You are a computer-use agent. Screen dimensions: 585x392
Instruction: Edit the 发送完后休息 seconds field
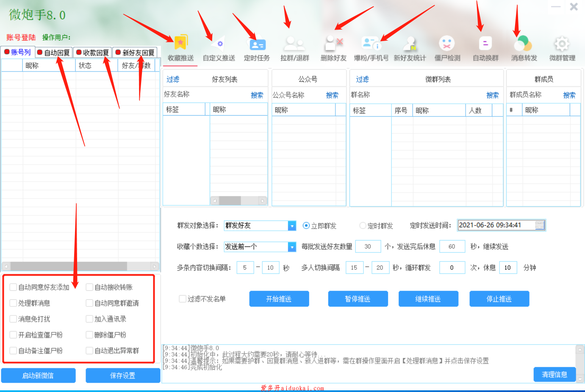click(452, 246)
